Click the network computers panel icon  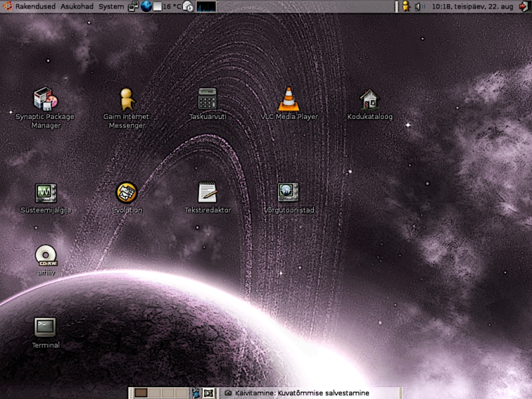point(134,7)
